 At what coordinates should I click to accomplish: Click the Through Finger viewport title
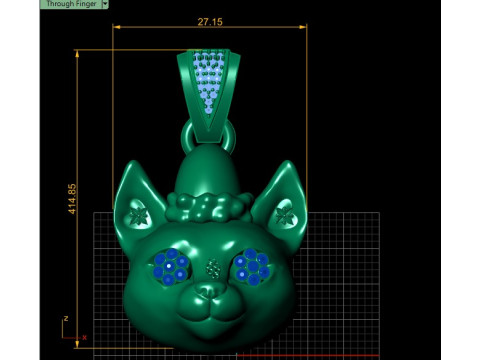click(x=71, y=4)
